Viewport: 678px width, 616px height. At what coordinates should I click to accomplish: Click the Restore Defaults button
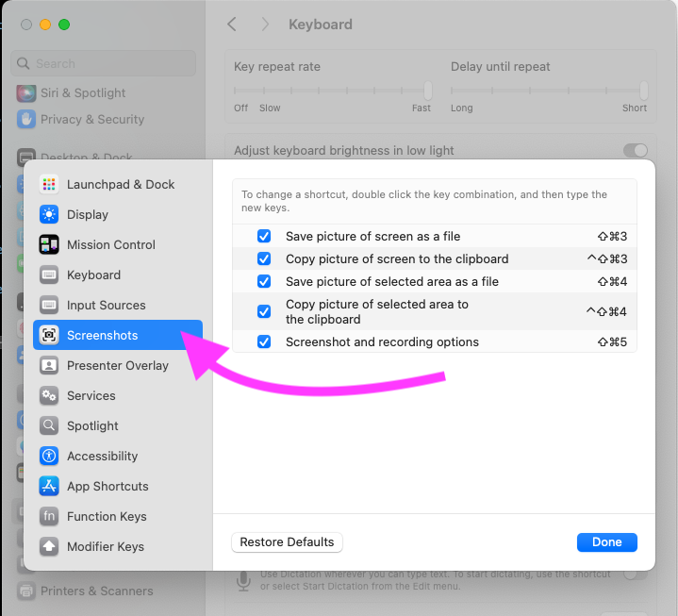(x=287, y=542)
